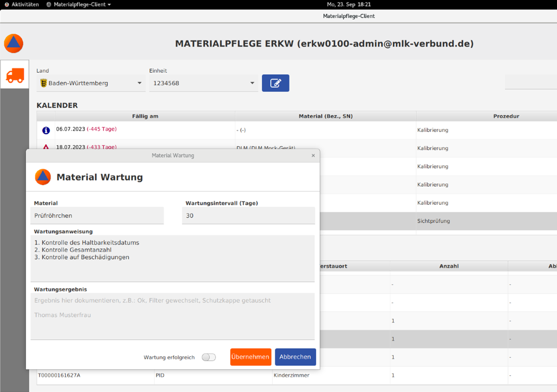
Task: Open the Land dropdown Baden-Württemberg
Action: tap(91, 83)
